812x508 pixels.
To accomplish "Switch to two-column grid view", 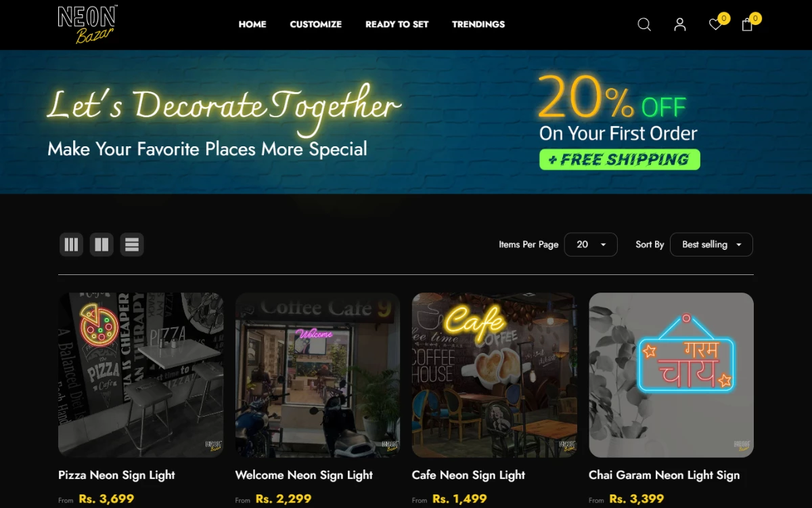I will 101,245.
